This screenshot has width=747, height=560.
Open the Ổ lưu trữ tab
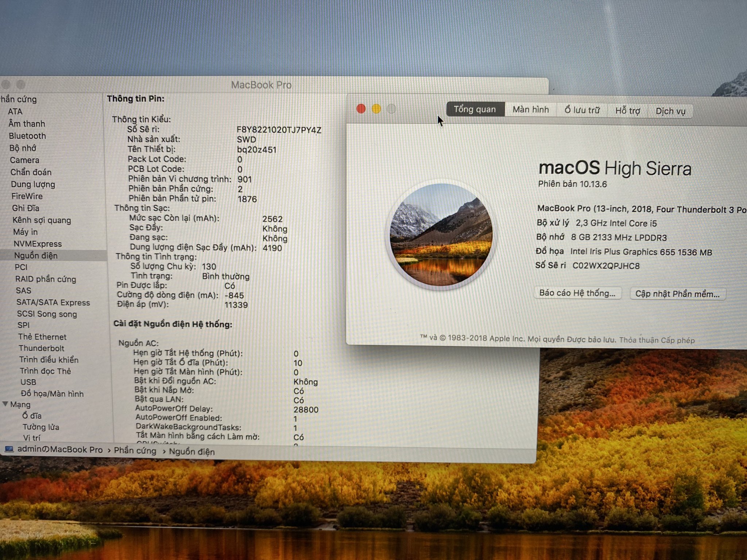coord(582,110)
